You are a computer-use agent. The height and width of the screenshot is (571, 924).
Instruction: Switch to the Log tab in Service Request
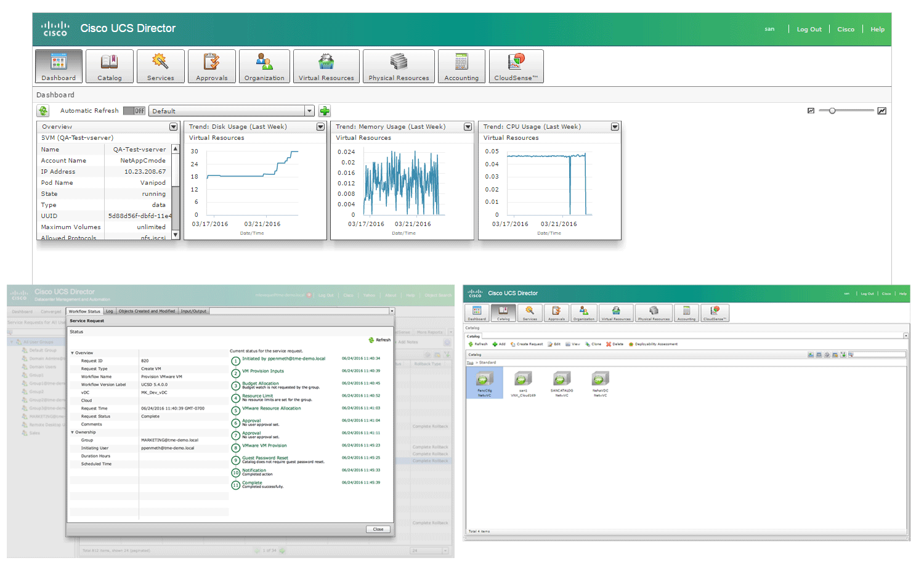[110, 311]
